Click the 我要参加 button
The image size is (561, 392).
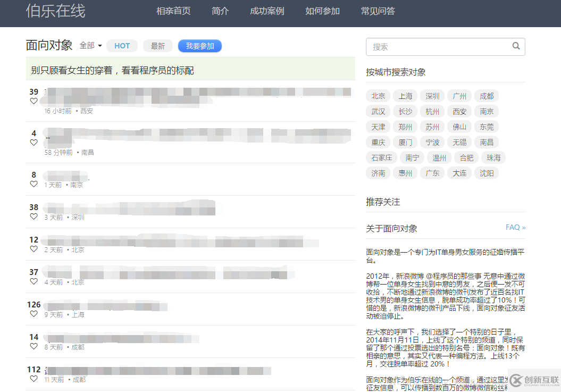[200, 46]
